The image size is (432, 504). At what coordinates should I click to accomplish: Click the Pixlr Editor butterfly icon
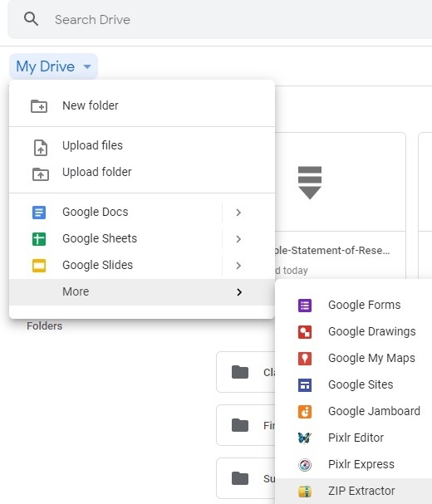(305, 438)
